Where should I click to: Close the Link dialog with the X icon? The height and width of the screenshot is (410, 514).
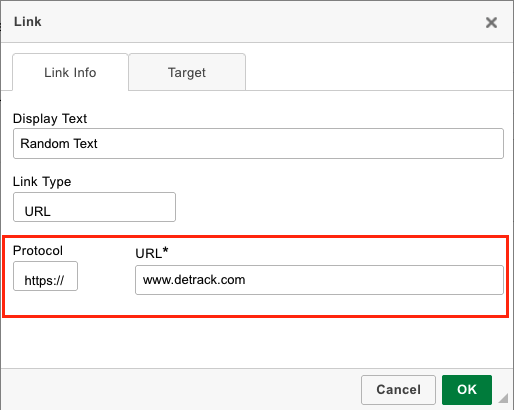(491, 23)
